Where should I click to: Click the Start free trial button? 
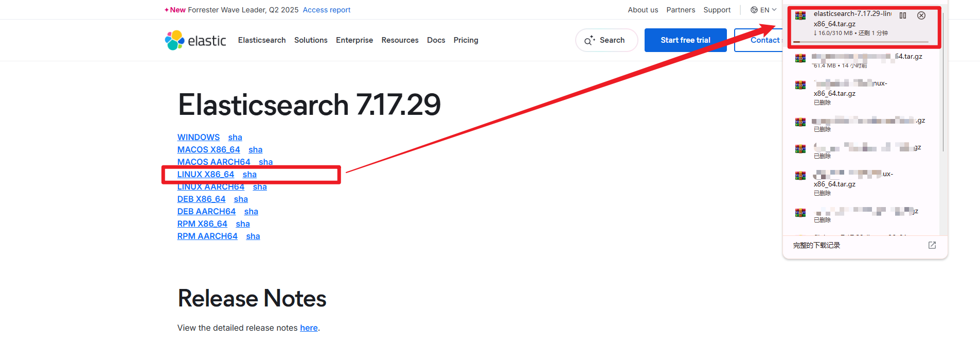coord(685,40)
